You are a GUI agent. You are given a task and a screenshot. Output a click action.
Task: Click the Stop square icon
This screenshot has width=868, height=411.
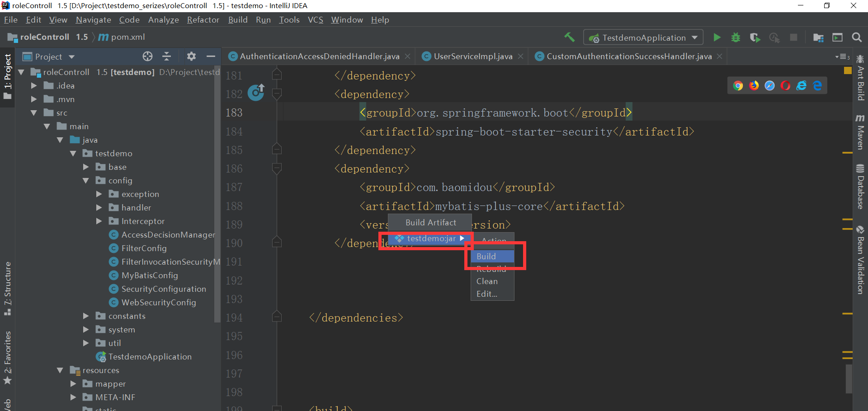(793, 37)
